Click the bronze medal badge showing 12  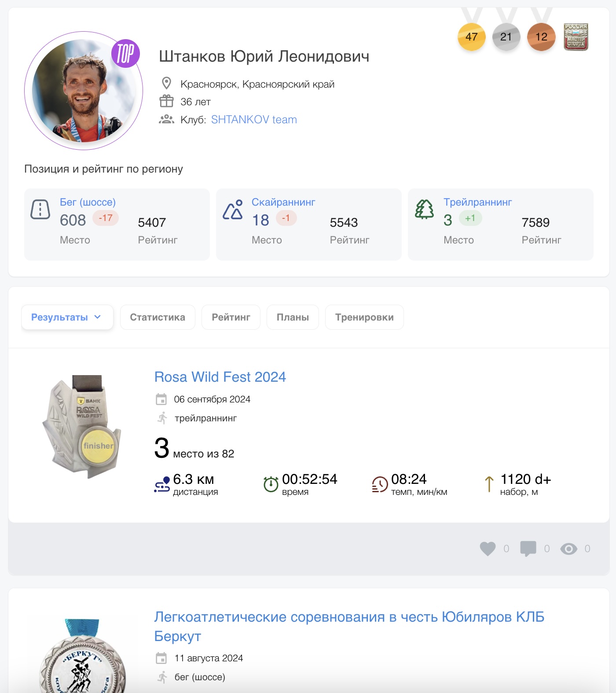pos(541,37)
